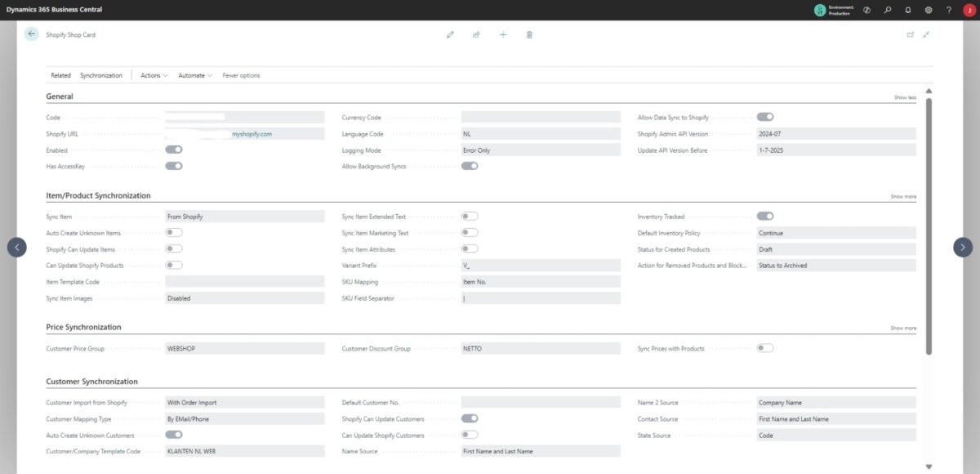Open the Customer Mapping Type dropdown

[245, 418]
